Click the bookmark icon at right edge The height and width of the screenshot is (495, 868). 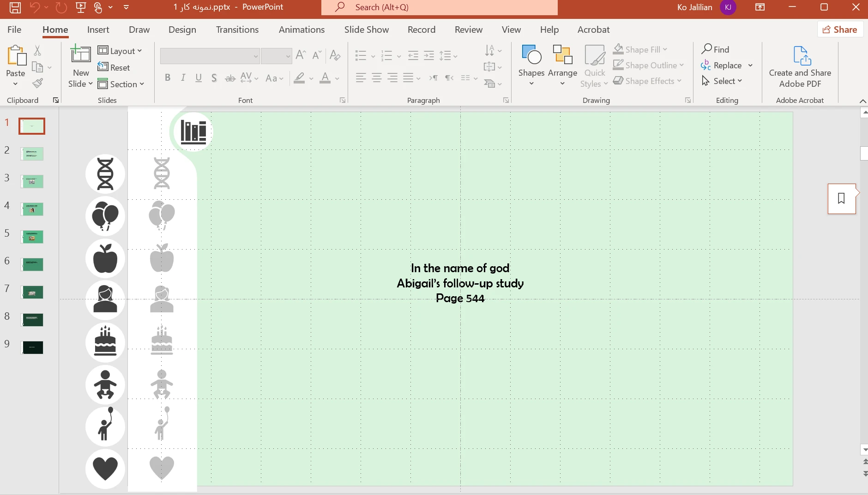pos(841,198)
